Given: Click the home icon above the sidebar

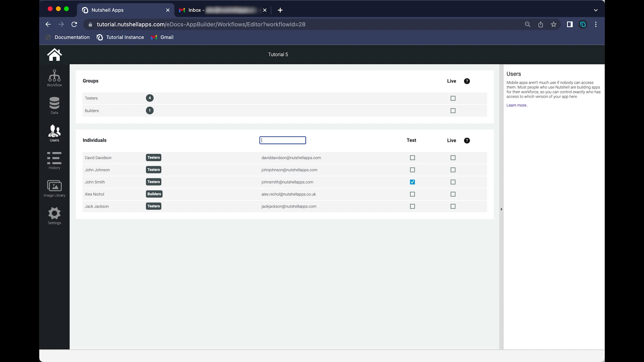Looking at the screenshot, I should 54,55.
